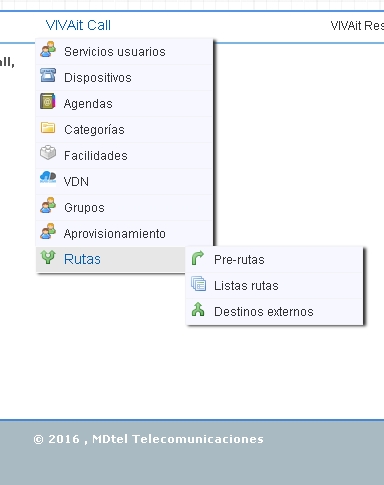
Task: Click the Pre-rutas green arrow icon
Action: click(198, 258)
